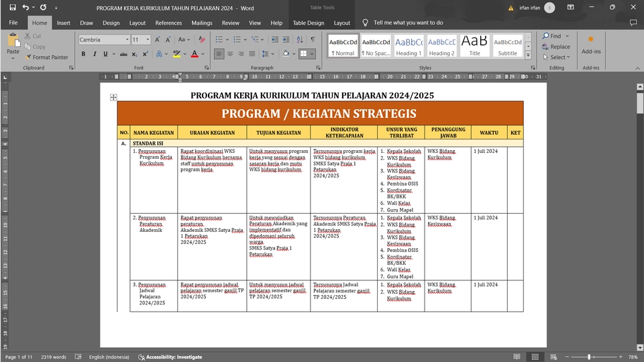Toggle show paragraph marks
This screenshot has height=362, width=644.
313,40
